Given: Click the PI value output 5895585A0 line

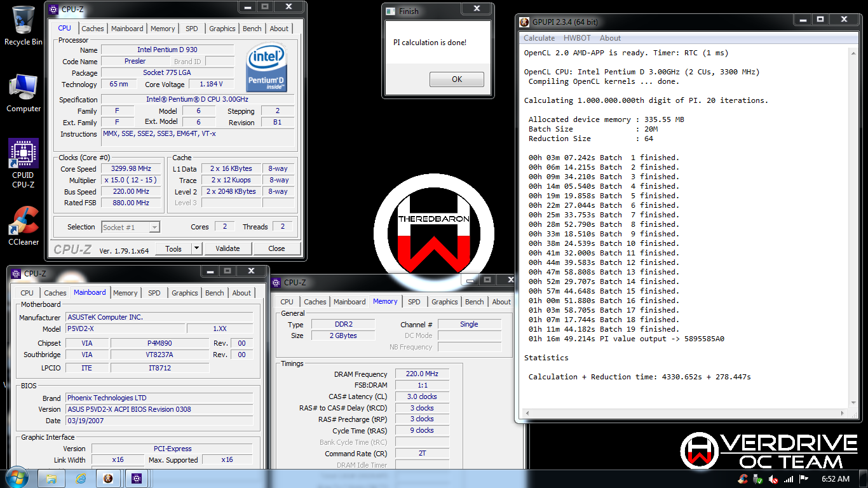Looking at the screenshot, I should (x=626, y=339).
